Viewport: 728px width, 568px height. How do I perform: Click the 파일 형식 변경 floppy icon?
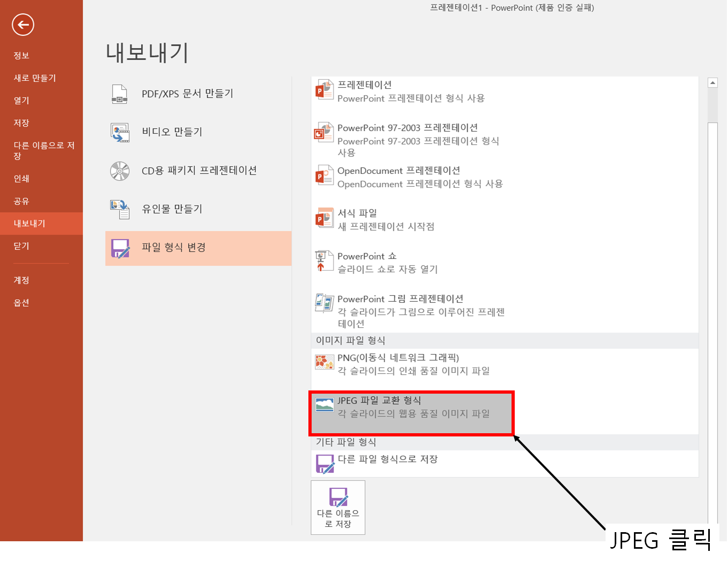(x=120, y=248)
